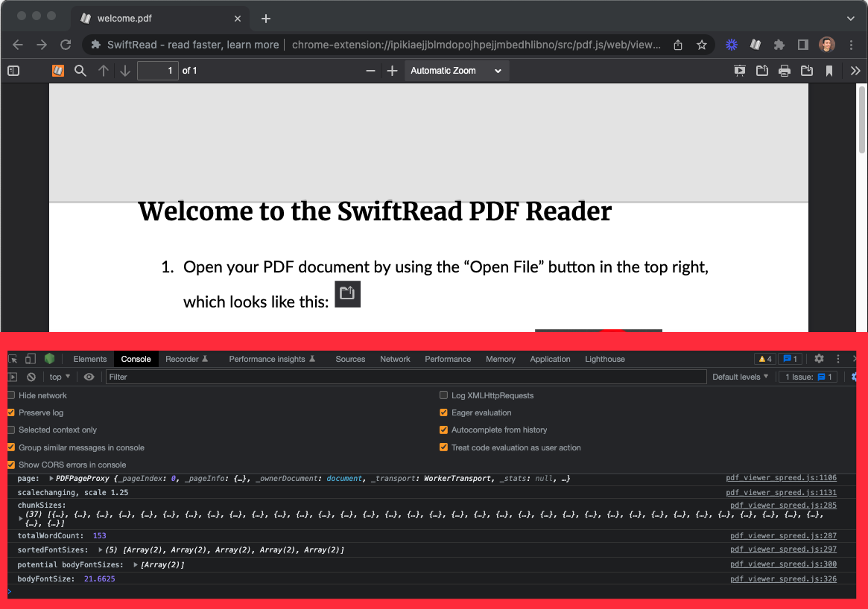Click the 1 Issue button
868x609 pixels.
[808, 377]
